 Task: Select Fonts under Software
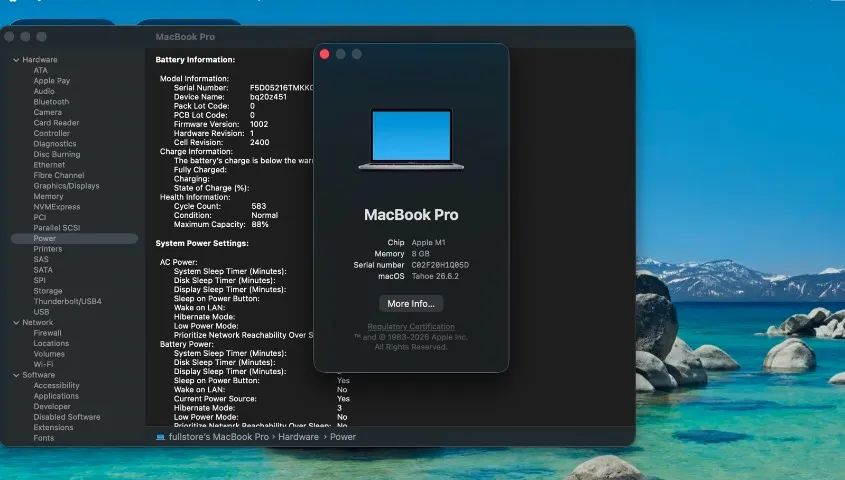44,438
